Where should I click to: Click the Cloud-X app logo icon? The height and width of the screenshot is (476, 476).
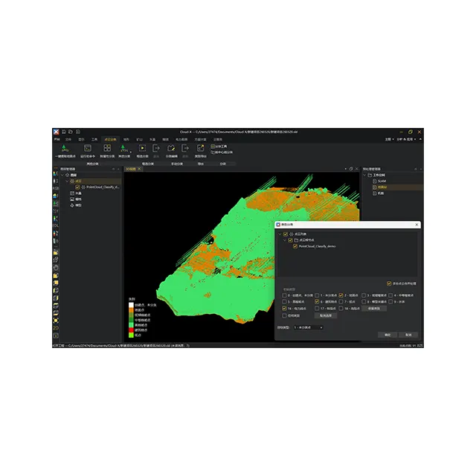(x=57, y=132)
